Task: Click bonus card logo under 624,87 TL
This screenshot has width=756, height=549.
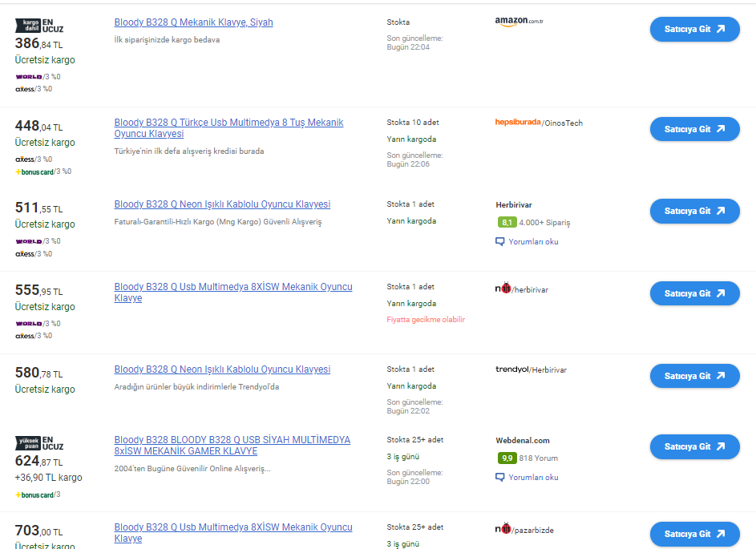Action: click(x=34, y=495)
